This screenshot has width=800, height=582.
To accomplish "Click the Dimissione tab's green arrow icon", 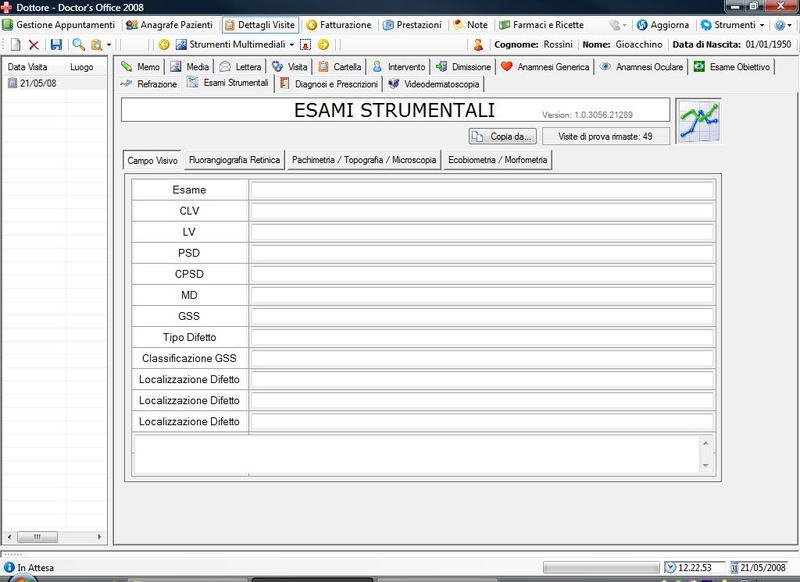I will 441,67.
